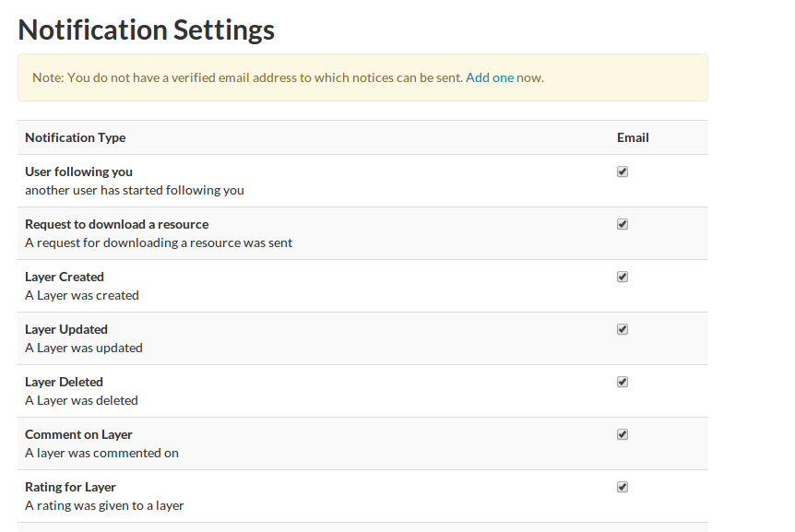This screenshot has height=532, width=795.
Task: Select the verified email address note text
Action: (288, 77)
